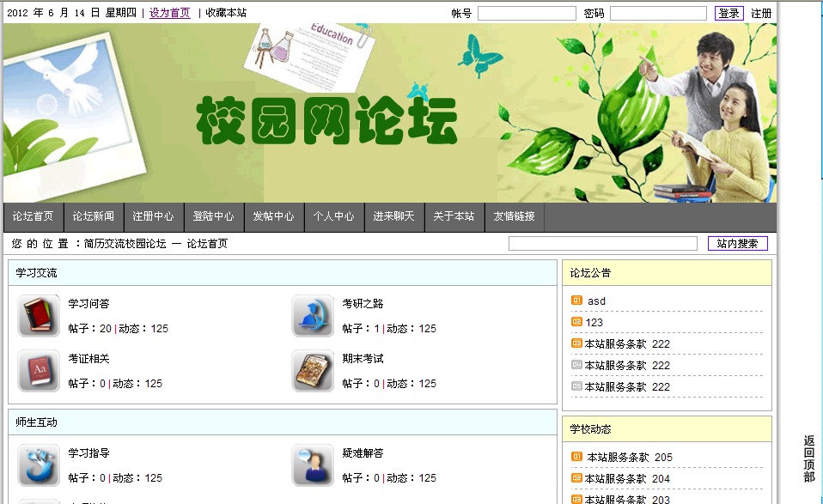Open 注册中心 in the navigation bar
The height and width of the screenshot is (504, 823).
pyautogui.click(x=154, y=216)
